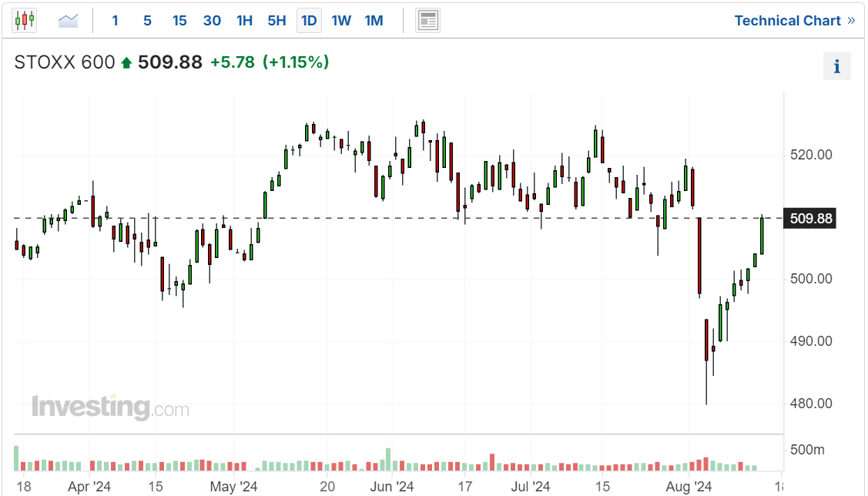Select the 1D interval
Screen dimensions: 868x496
[x=309, y=21]
